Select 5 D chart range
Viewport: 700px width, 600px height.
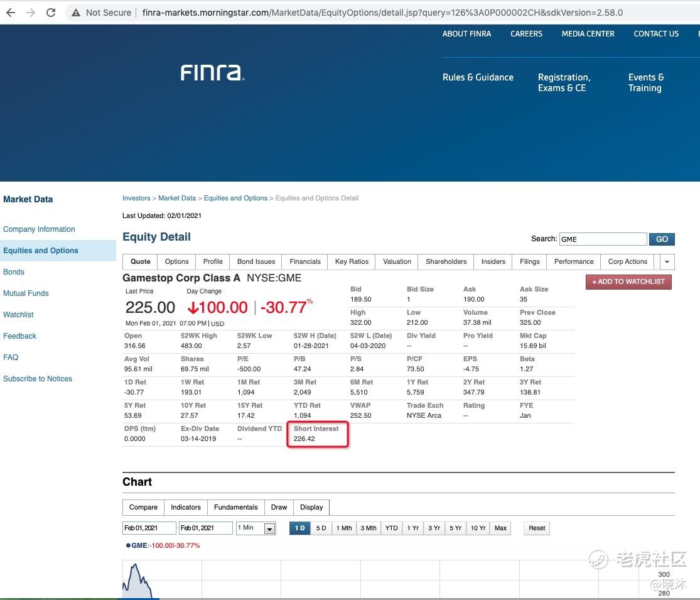321,528
